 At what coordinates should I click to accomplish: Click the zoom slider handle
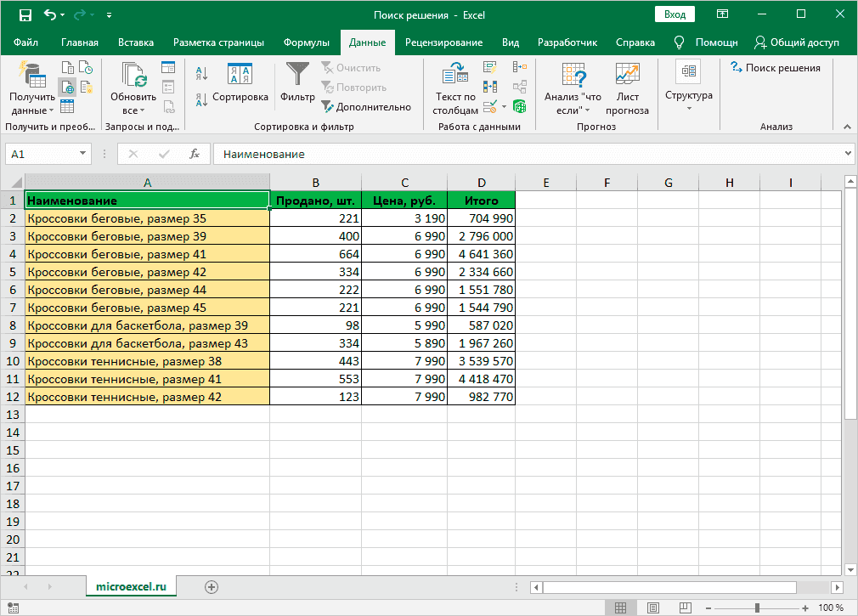coord(758,608)
